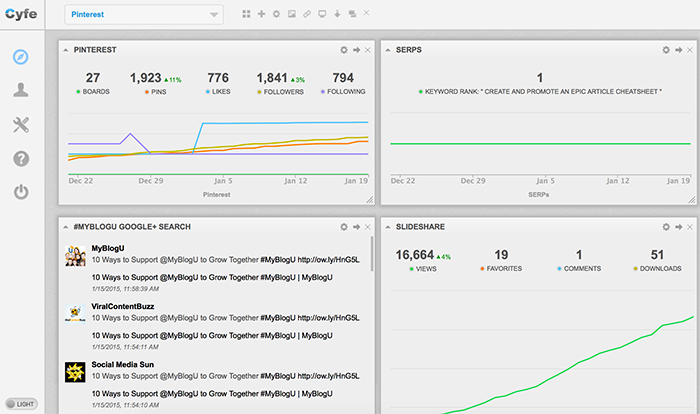Open the wrench tools icon in sidebar

click(20, 125)
